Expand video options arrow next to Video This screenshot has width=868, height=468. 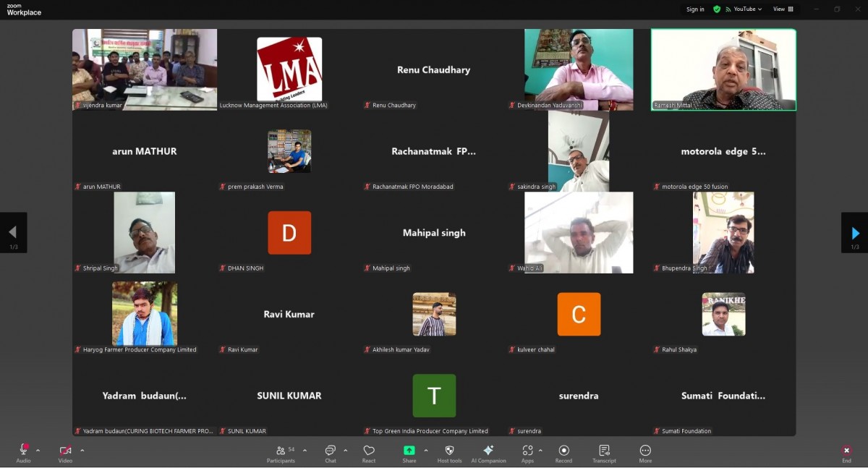82,450
